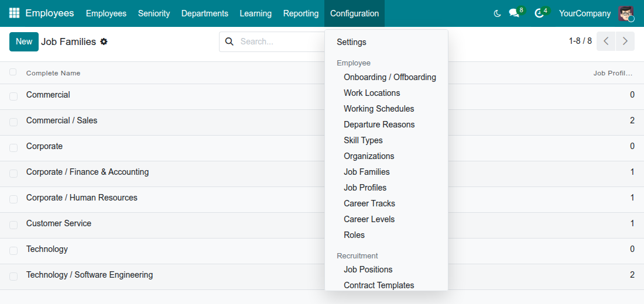Viewport: 644px width, 304px height.
Task: Open the apps grid menu icon
Action: (14, 13)
